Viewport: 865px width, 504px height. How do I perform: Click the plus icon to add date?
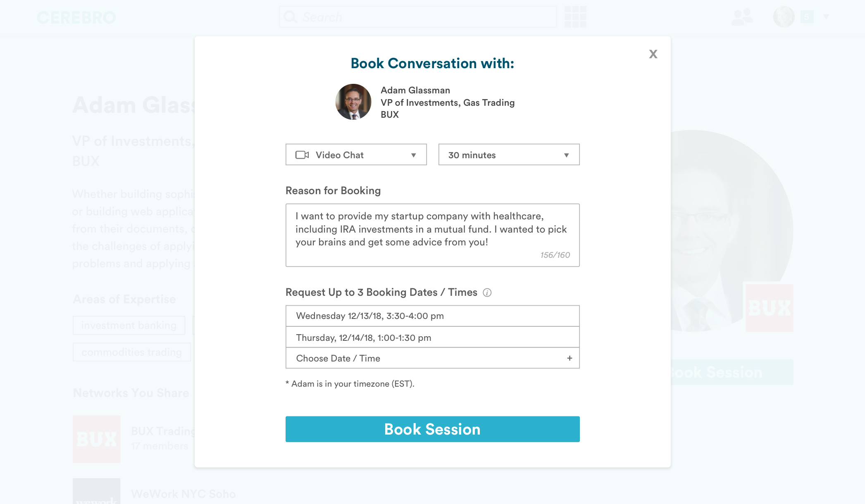570,358
